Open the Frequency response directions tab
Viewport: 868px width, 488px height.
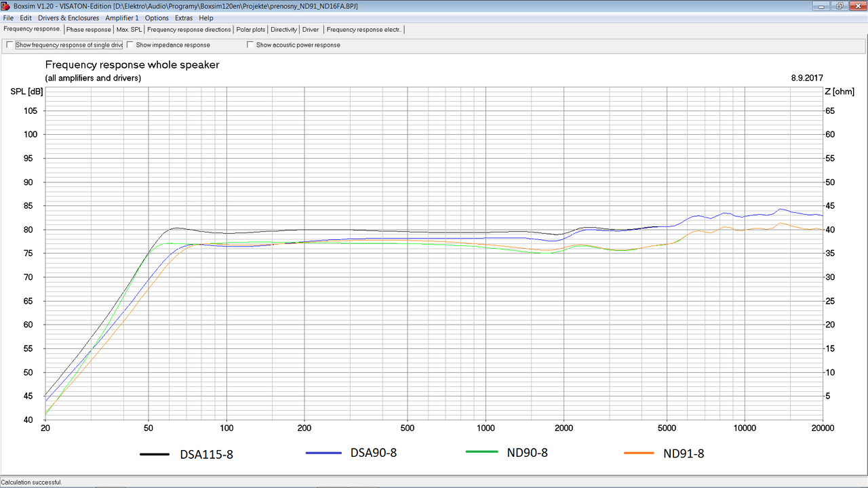(189, 30)
